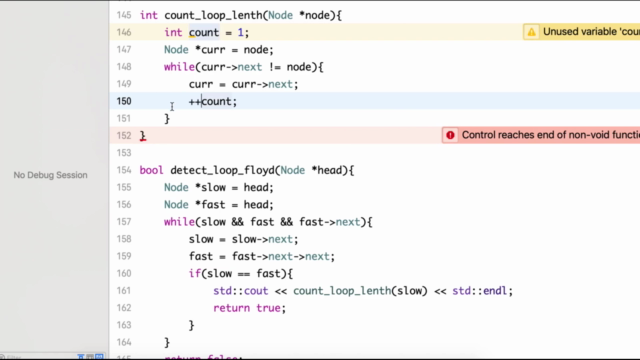
Task: Click 'std::endl' on line 161
Action: pos(480,291)
